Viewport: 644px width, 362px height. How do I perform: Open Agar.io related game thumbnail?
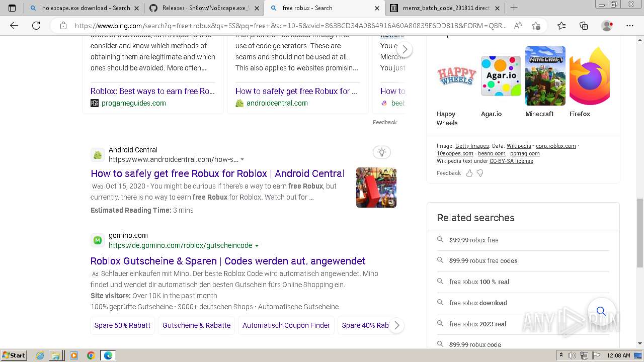501,76
